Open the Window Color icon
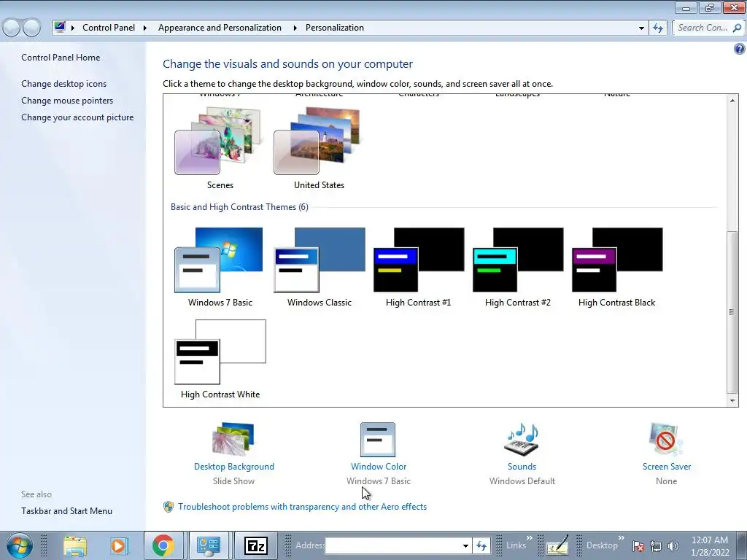 pyautogui.click(x=378, y=440)
